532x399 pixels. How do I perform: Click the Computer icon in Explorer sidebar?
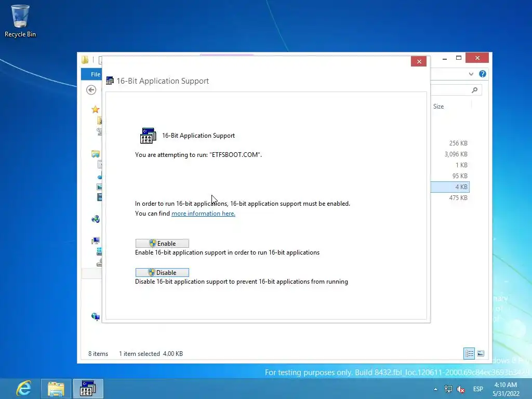point(96,241)
